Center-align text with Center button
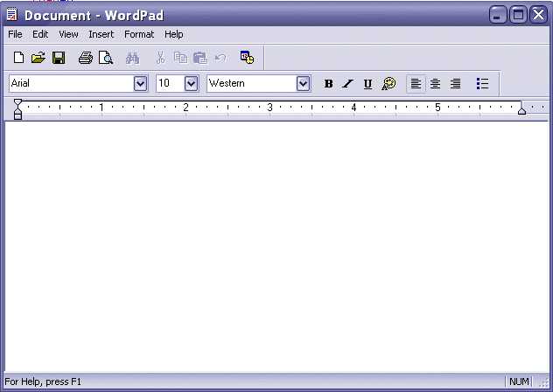Image resolution: width=553 pixels, height=392 pixels. coord(435,84)
